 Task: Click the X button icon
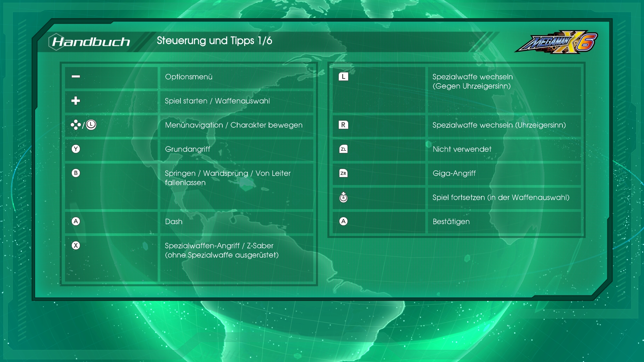point(76,245)
